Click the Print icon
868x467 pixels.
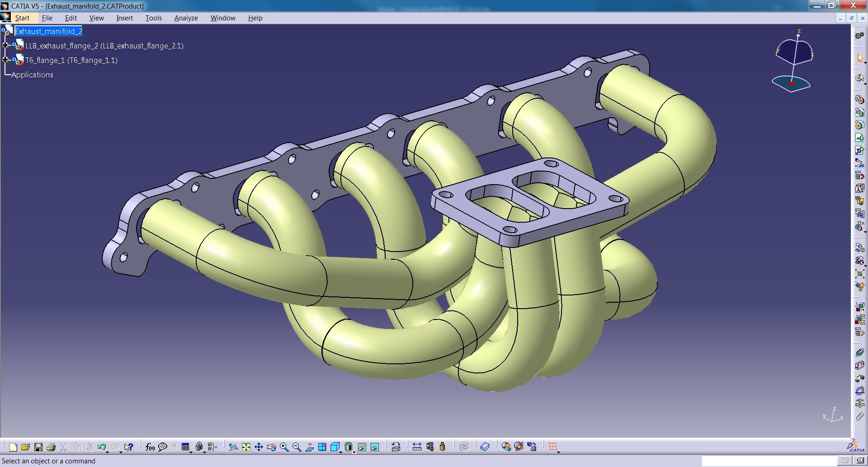pos(51,447)
